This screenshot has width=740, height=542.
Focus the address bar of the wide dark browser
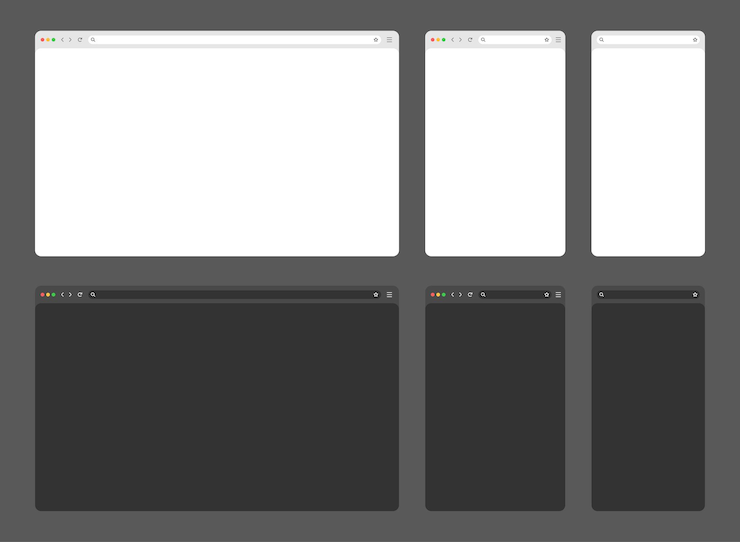[x=235, y=295]
